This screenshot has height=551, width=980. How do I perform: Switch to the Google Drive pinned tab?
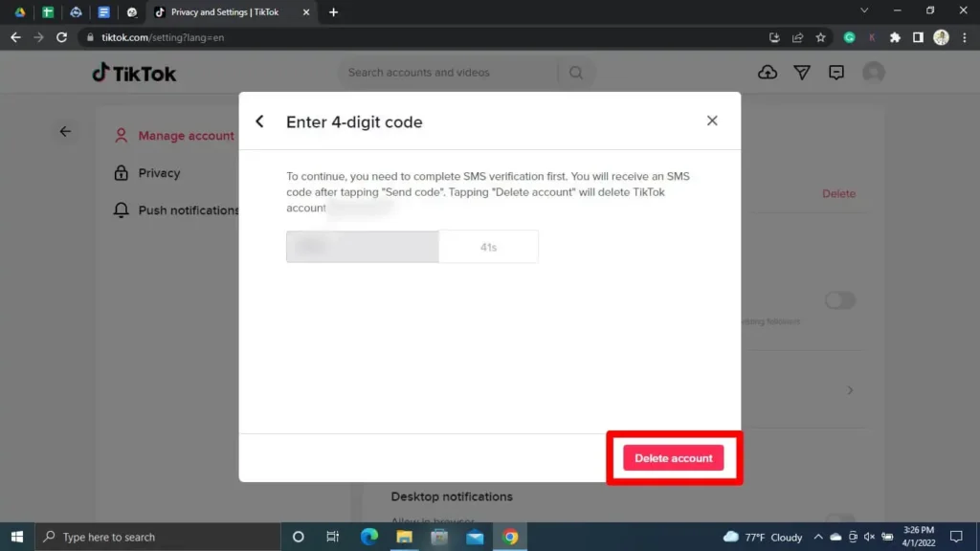click(x=20, y=11)
